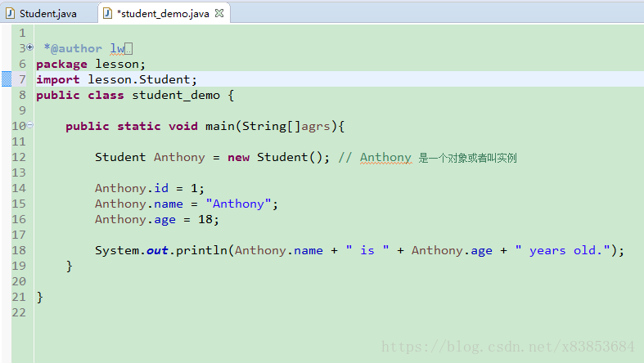Click 'id' field on line 14

click(x=161, y=188)
